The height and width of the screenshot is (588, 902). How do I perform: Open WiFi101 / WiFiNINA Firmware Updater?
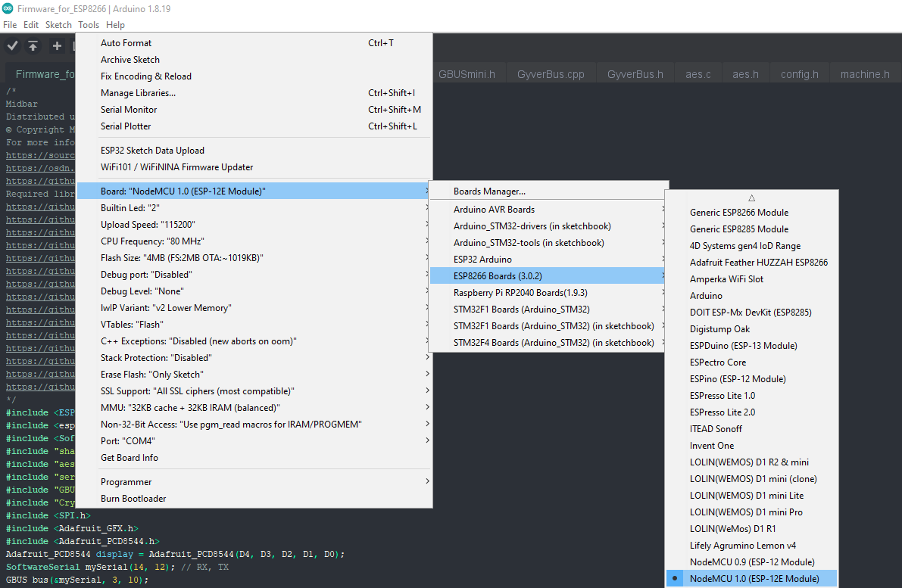coord(254,167)
